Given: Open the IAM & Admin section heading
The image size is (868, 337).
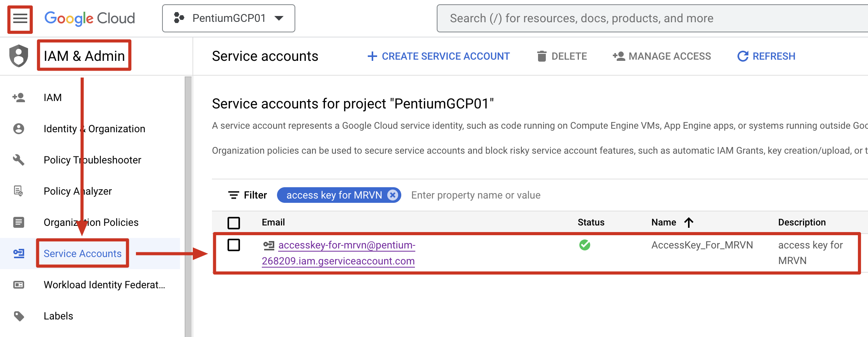Looking at the screenshot, I should tap(84, 56).
